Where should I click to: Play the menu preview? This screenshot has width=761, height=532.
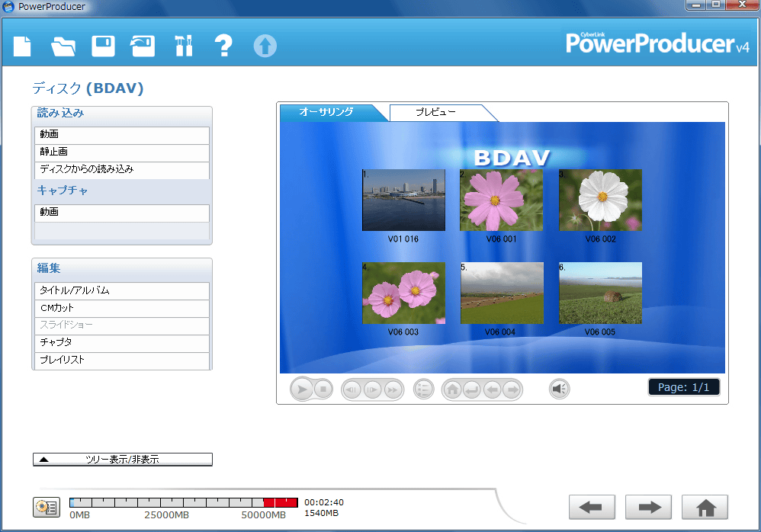pos(302,389)
